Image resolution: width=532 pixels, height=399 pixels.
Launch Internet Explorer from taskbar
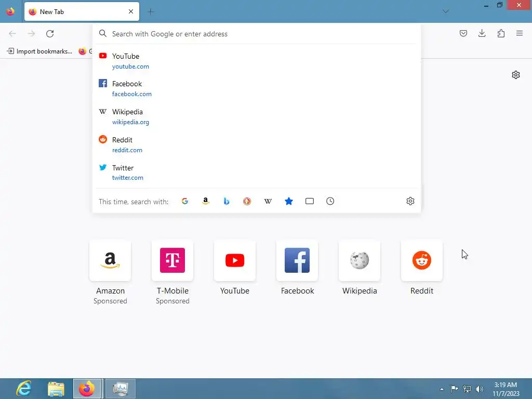coord(24,389)
